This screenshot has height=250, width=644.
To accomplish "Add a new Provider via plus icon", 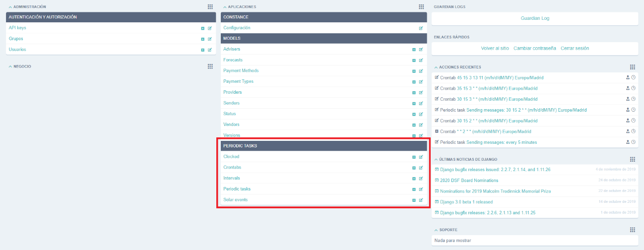I will (x=414, y=93).
